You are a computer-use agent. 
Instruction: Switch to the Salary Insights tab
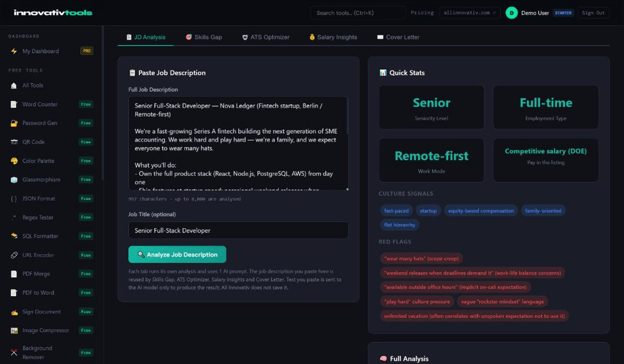tap(333, 37)
